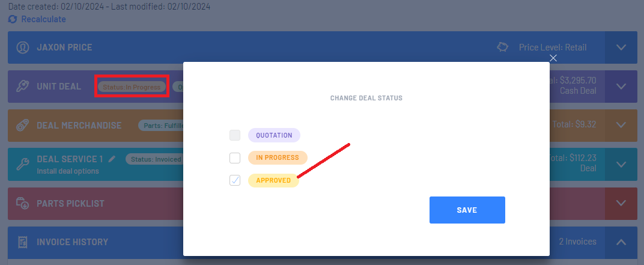Edit Deal Service 1 name with pencil icon
644x265 pixels.
point(112,159)
